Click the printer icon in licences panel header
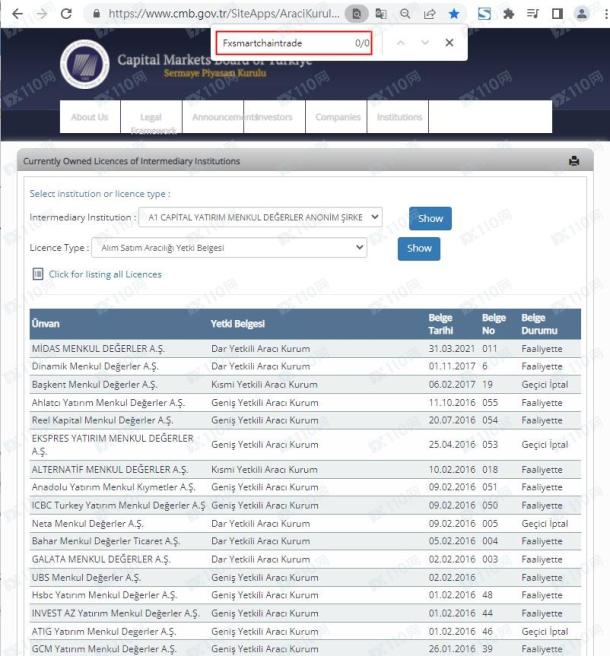The height and width of the screenshot is (656, 610). point(574,161)
